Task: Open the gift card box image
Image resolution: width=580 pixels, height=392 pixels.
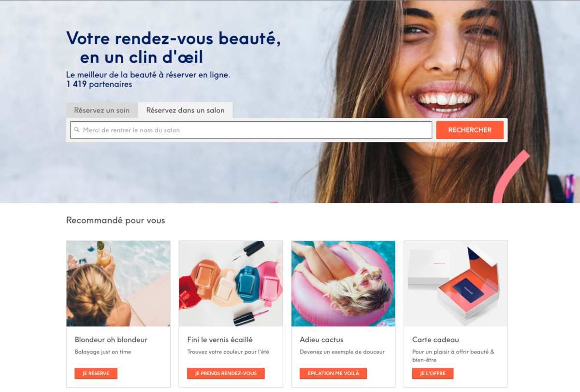Action: pos(456,283)
